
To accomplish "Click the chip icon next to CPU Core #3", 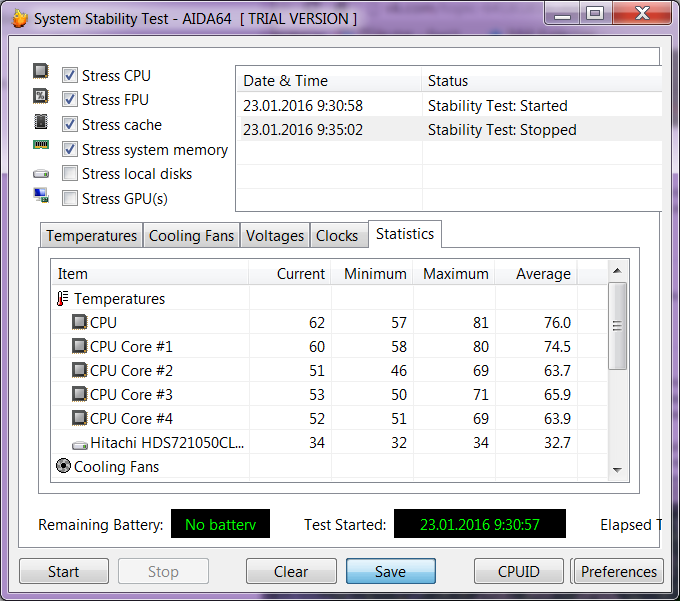I will 79,394.
